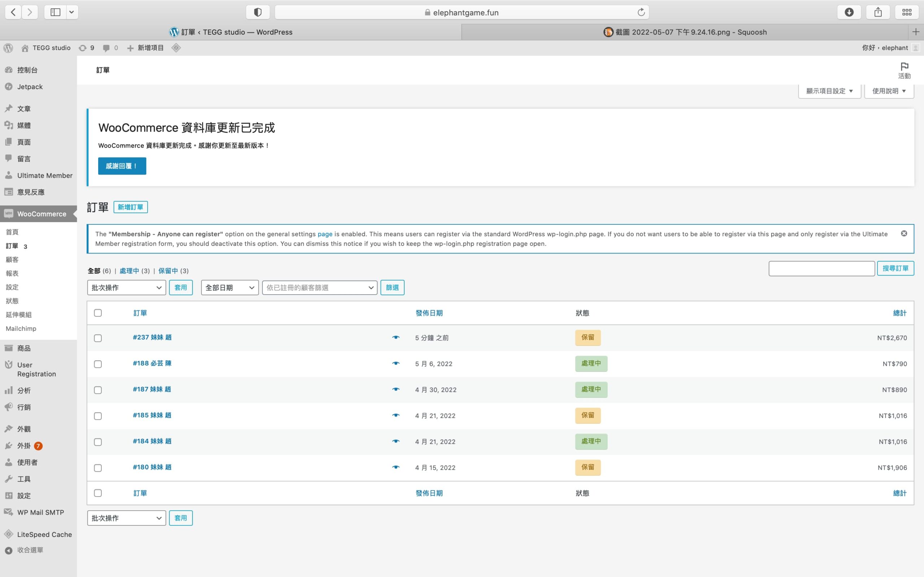This screenshot has width=924, height=577.
Task: Click the 新增訂單 add order button
Action: pyautogui.click(x=130, y=207)
